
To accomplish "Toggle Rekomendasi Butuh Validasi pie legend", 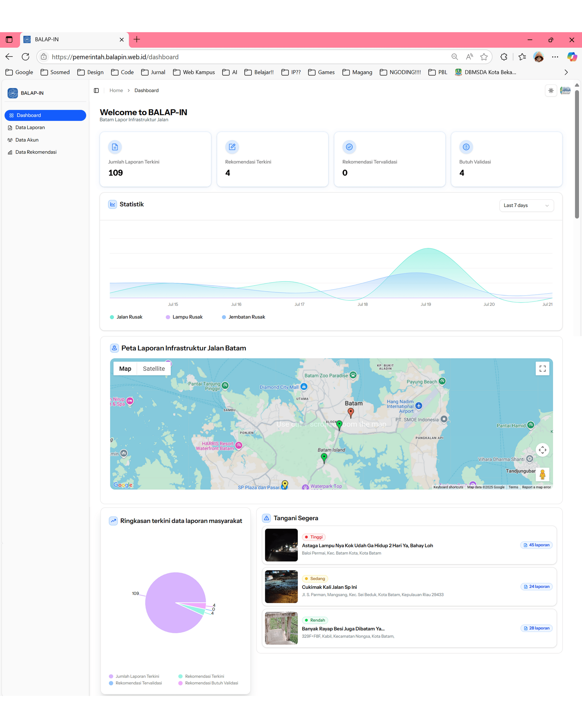I will pos(208,683).
